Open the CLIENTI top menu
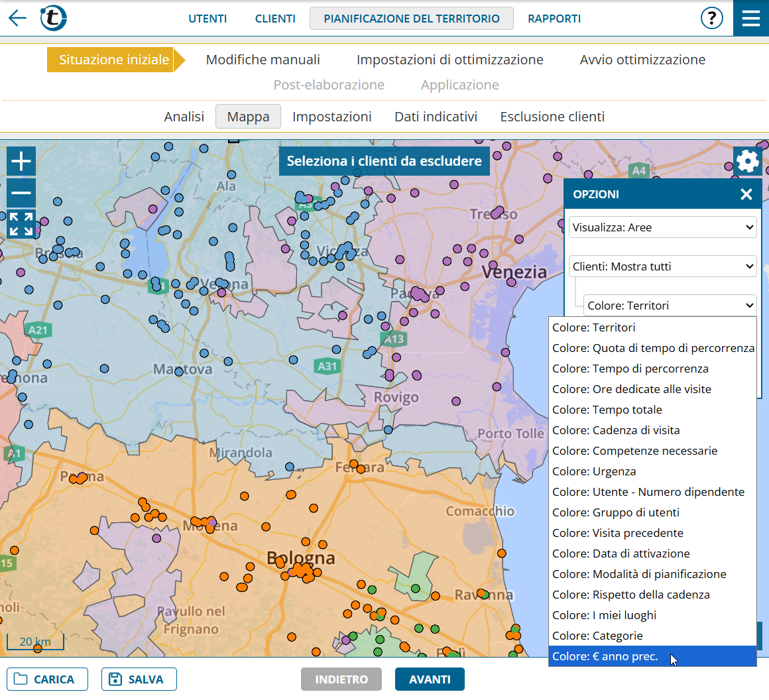 (x=275, y=19)
